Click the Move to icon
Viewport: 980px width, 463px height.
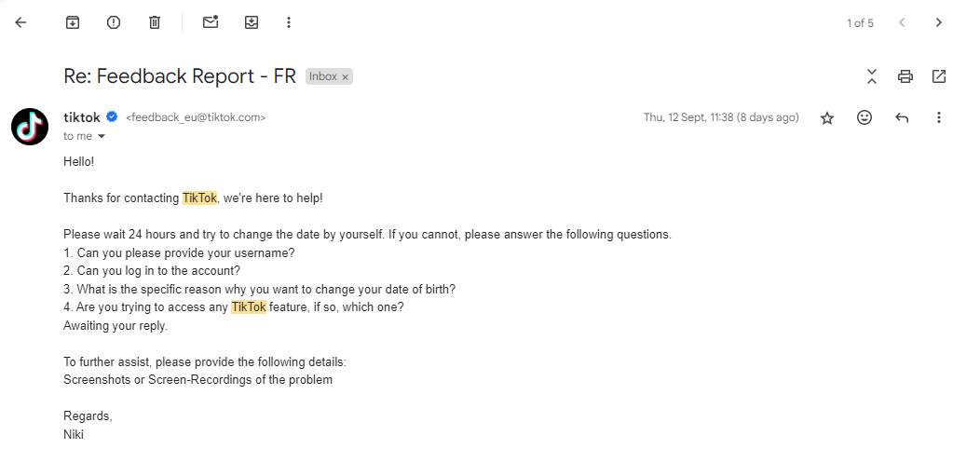click(x=252, y=22)
